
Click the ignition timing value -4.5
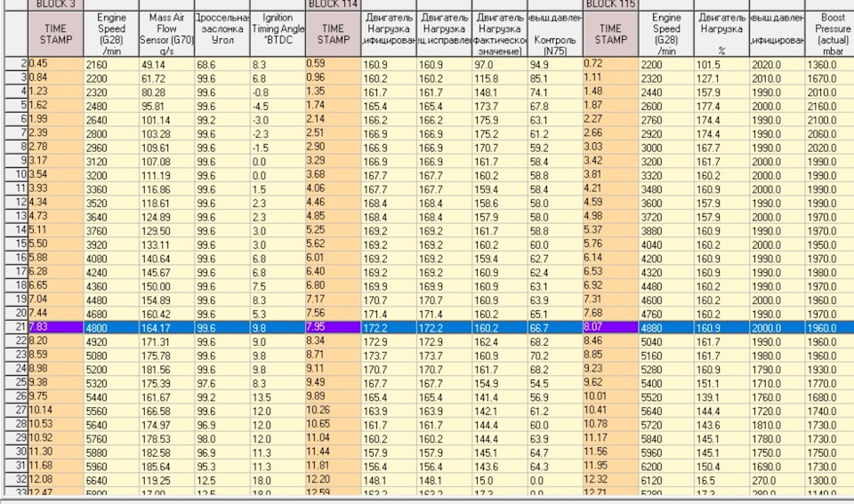tap(278, 106)
